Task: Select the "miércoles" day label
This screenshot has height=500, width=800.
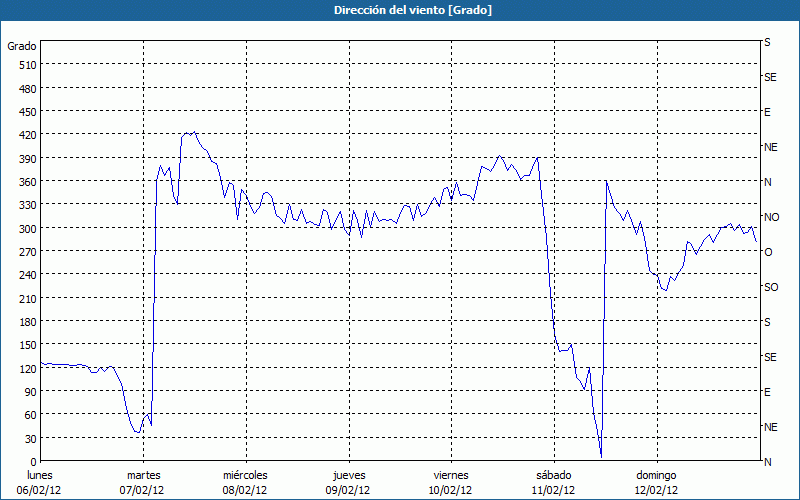Action: click(x=245, y=475)
